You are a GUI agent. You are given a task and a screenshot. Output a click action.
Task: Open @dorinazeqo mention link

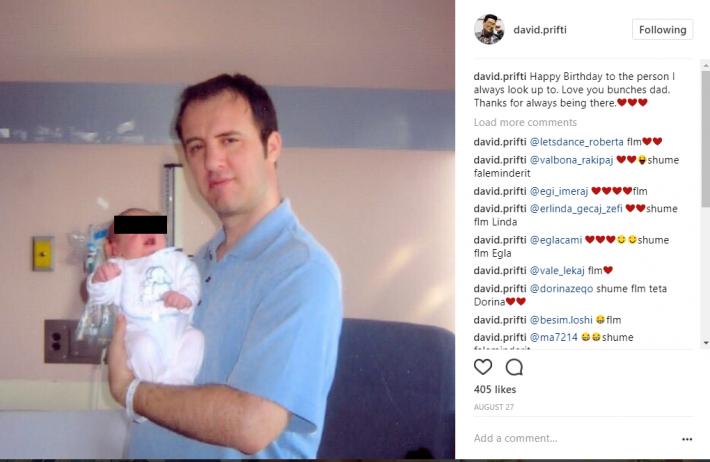[561, 289]
